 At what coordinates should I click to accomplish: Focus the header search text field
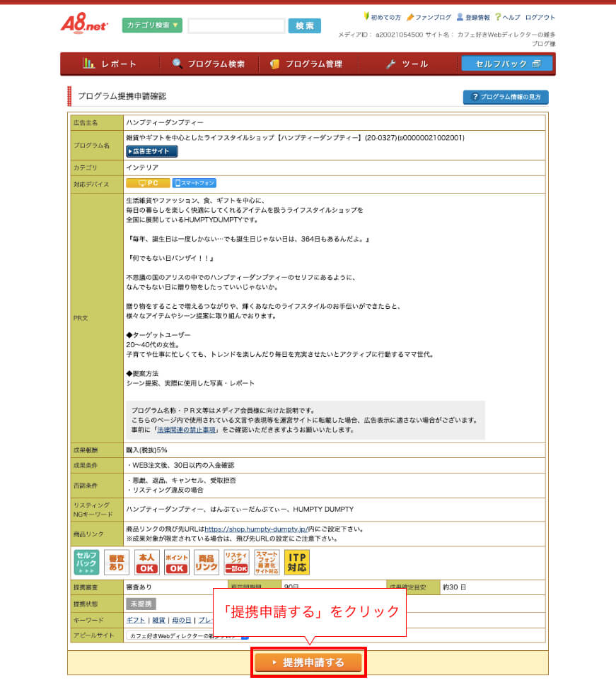[x=236, y=26]
